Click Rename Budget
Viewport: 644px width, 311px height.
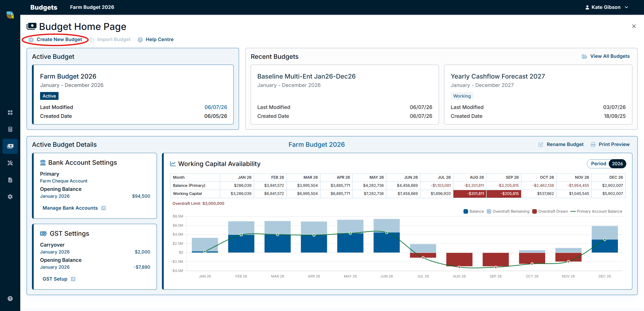pos(565,144)
